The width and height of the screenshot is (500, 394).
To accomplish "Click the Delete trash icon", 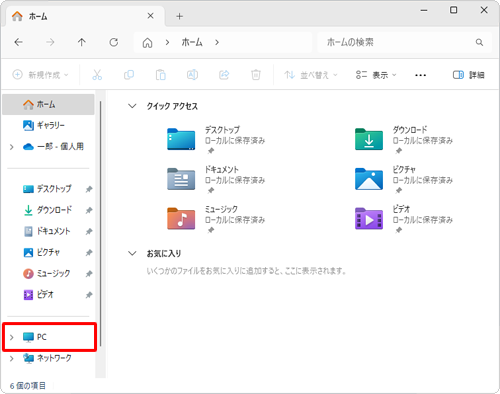I will (x=256, y=75).
